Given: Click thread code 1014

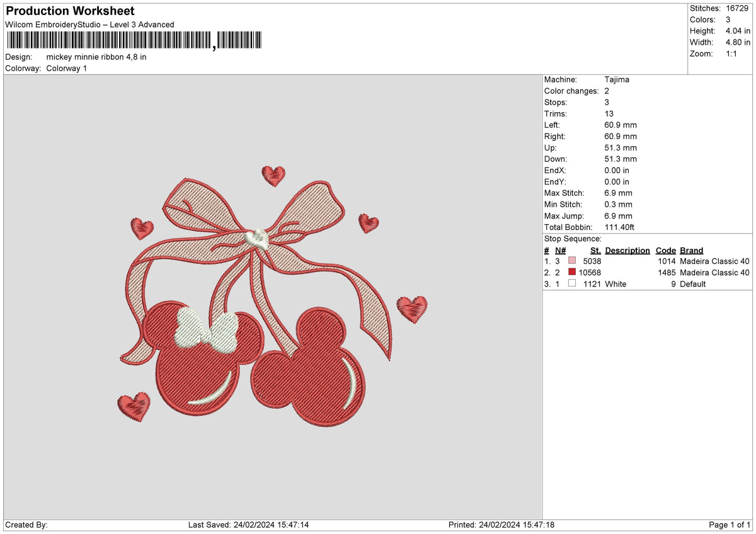Looking at the screenshot, I should [667, 261].
